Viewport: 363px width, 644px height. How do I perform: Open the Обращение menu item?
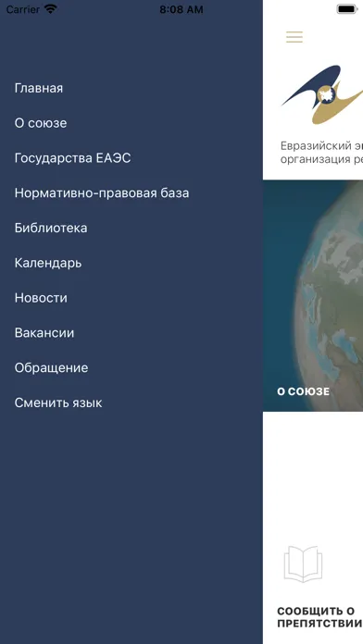[x=51, y=367]
